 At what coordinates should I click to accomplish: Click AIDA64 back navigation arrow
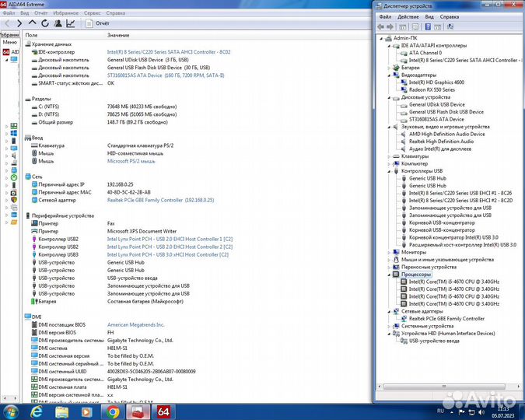click(7, 23)
